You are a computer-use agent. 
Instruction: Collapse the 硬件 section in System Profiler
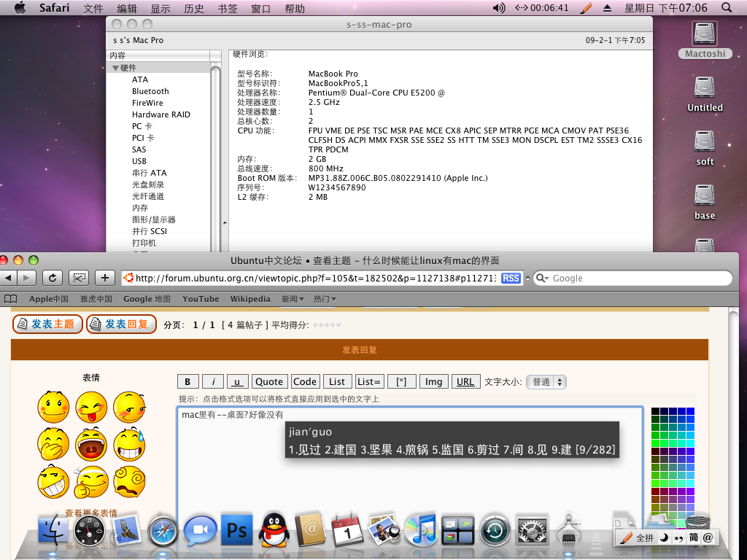click(x=116, y=68)
